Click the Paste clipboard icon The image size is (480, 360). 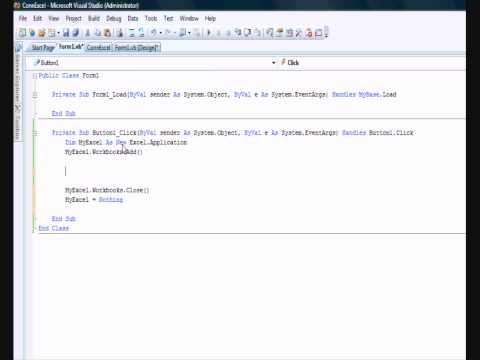click(107, 33)
